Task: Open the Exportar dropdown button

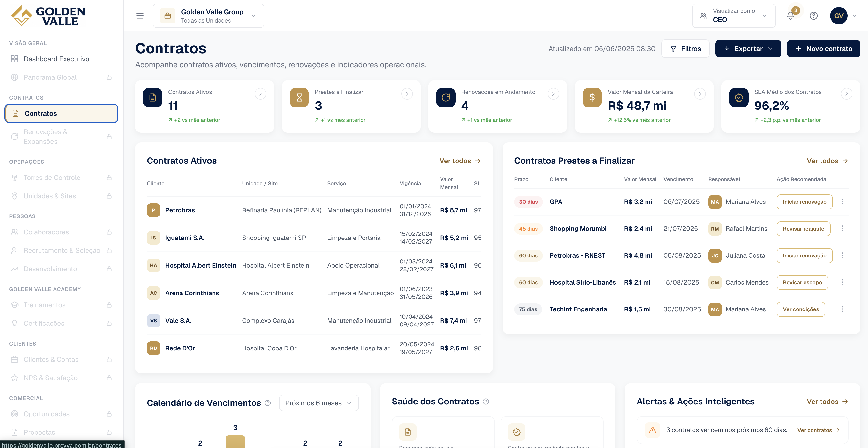Action: pos(748,49)
